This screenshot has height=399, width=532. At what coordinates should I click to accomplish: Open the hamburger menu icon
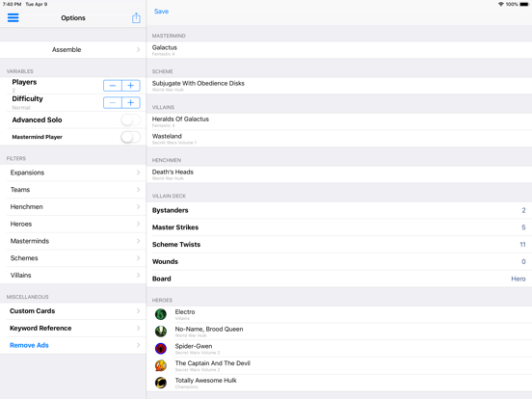click(x=13, y=17)
